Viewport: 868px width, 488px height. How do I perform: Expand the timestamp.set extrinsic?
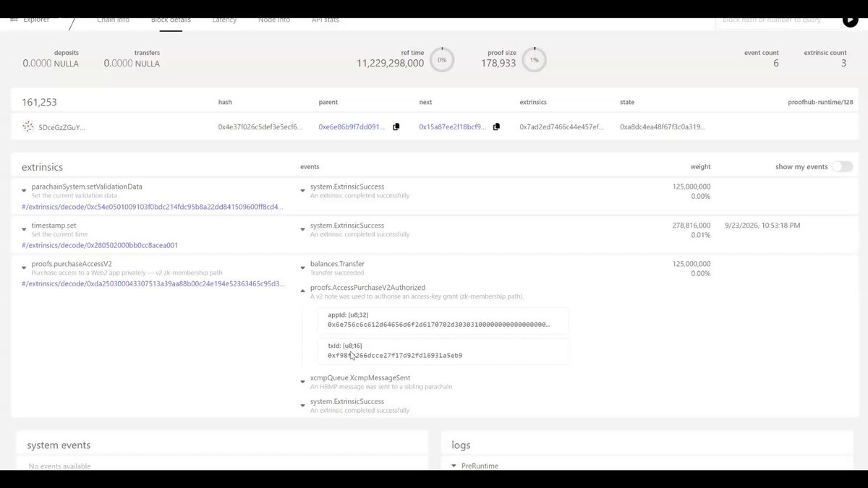click(25, 229)
